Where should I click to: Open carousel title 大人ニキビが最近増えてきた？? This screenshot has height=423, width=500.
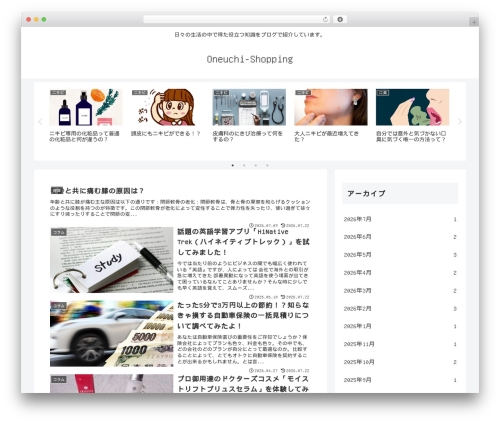point(326,136)
